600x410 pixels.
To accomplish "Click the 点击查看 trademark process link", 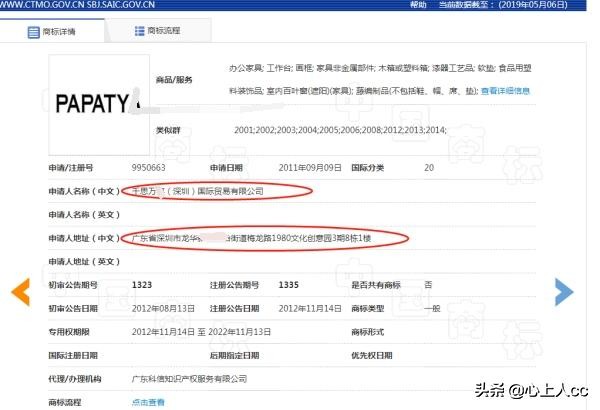I will click(148, 402).
